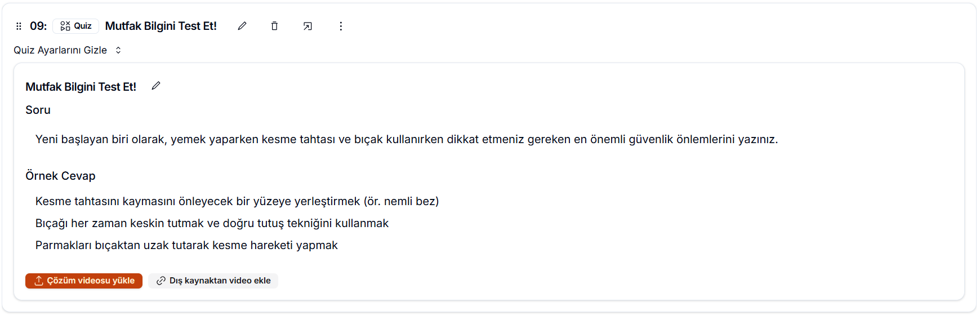This screenshot has width=980, height=315.
Task: Click the inner card title Mutfak Bilgini Test Et!
Action: click(81, 87)
